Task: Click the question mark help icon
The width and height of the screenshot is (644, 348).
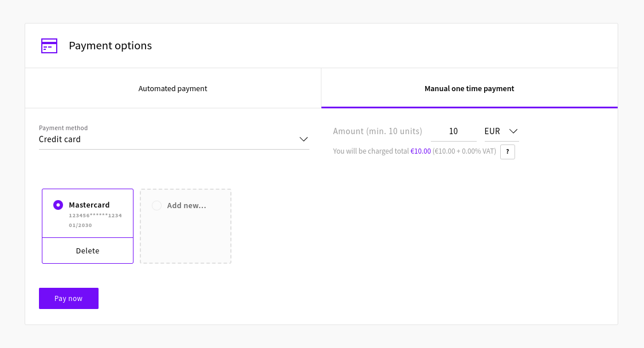Action: (x=507, y=151)
